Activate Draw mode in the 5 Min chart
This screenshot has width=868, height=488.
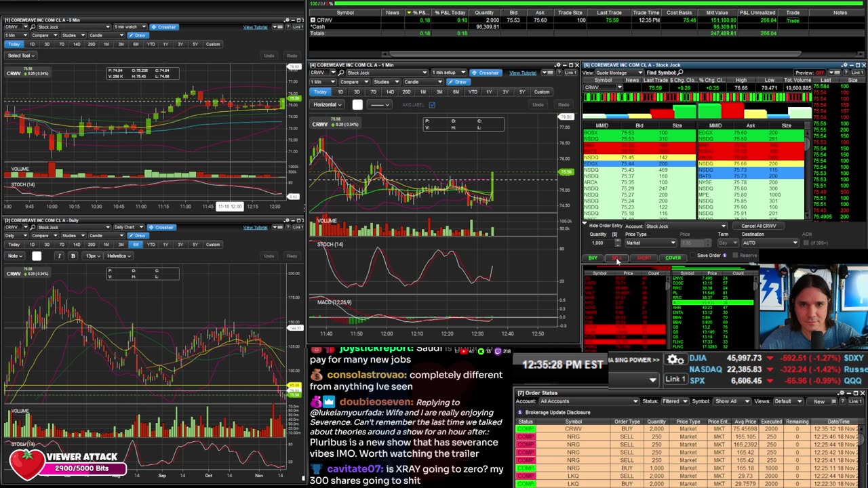tap(138, 35)
